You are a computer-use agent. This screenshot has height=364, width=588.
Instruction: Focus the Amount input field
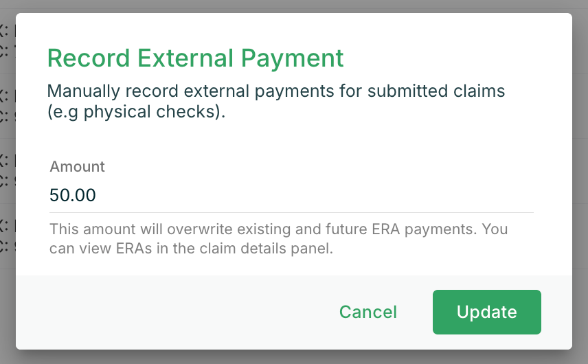pos(291,195)
